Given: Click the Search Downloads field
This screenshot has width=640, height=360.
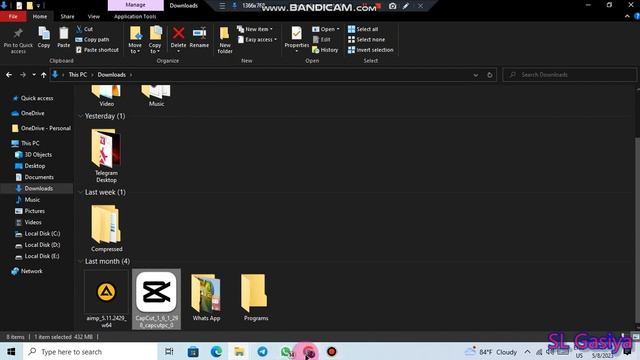Looking at the screenshot, I should [x=570, y=75].
